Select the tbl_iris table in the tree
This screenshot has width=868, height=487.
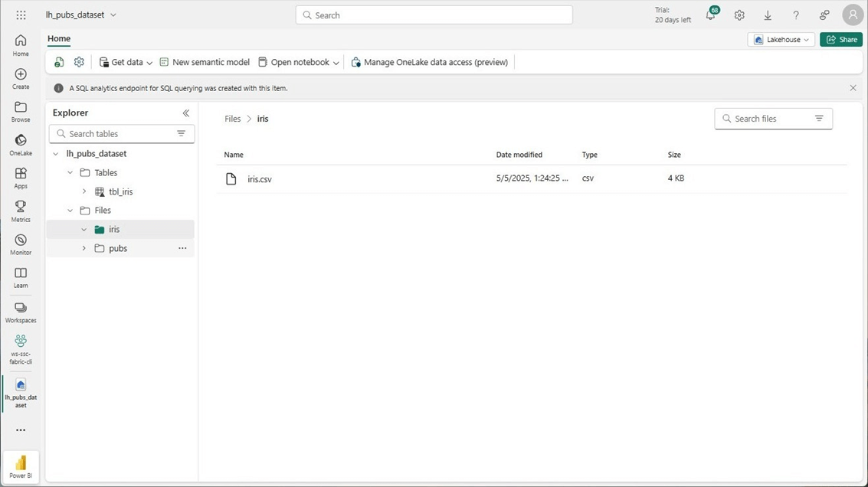(x=121, y=191)
